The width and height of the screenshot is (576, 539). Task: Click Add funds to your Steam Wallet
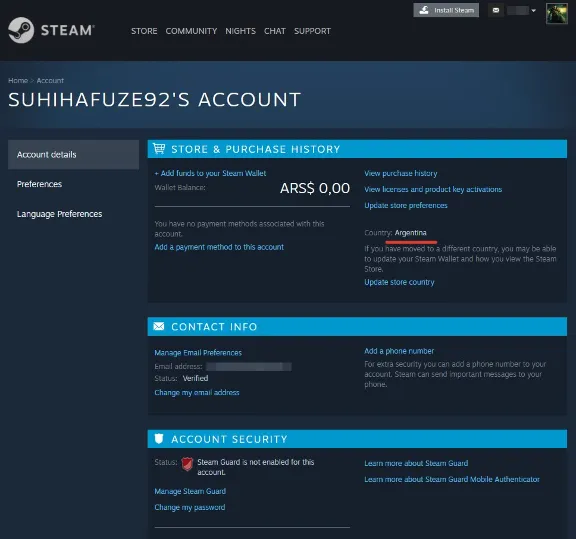point(210,173)
